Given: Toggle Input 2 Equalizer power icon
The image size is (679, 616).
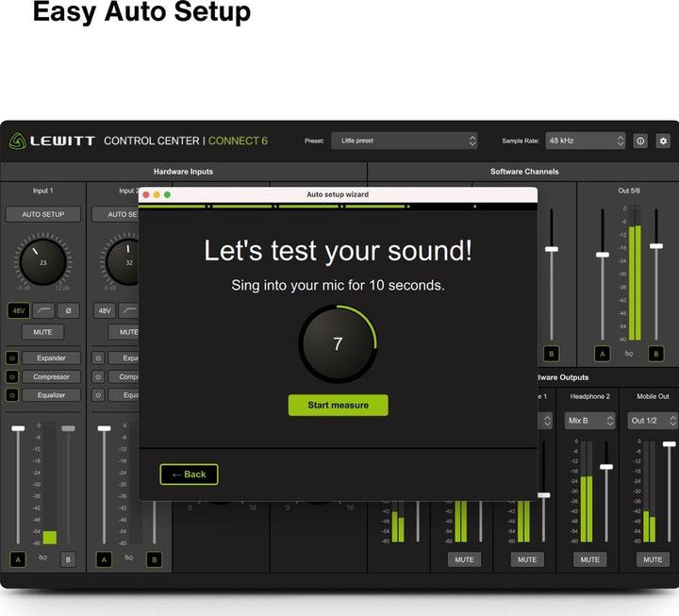Looking at the screenshot, I should (98, 394).
